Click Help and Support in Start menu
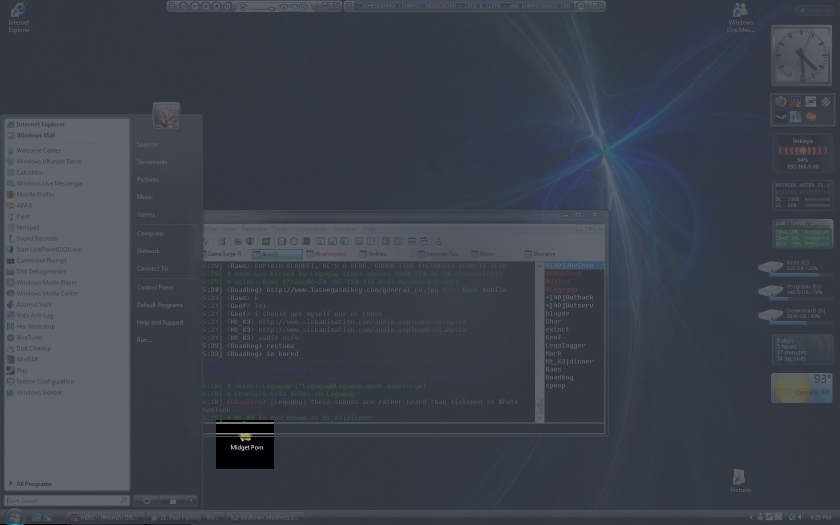 160,322
